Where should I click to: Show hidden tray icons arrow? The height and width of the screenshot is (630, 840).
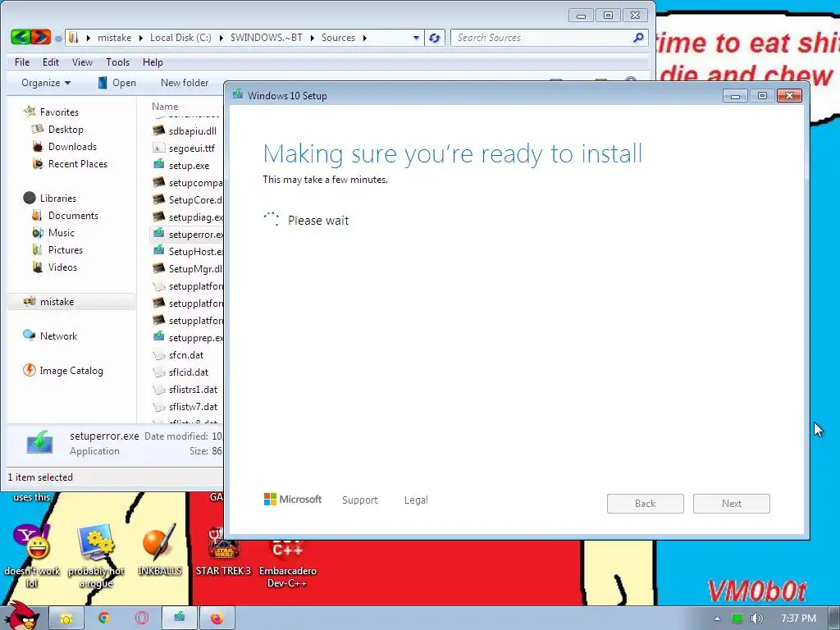click(x=717, y=619)
